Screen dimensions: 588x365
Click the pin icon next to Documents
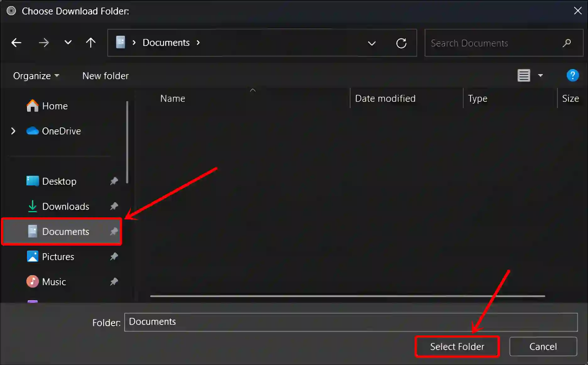[114, 232]
